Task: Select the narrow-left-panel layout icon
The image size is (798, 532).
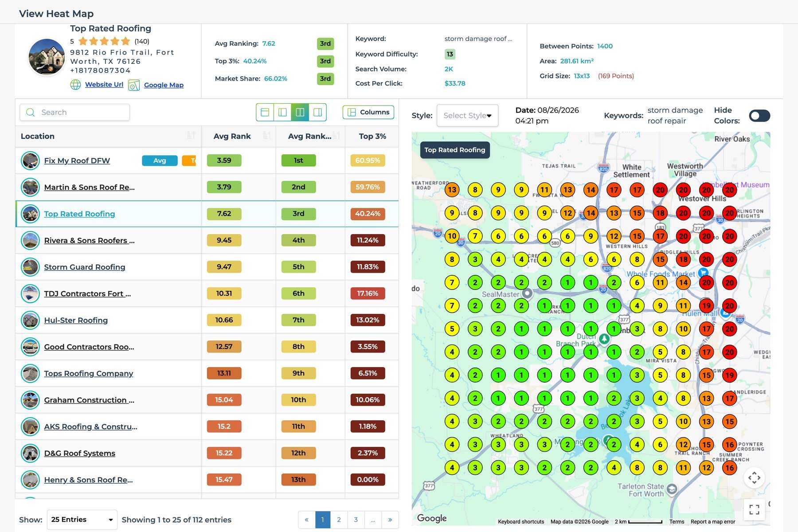Action: point(282,112)
